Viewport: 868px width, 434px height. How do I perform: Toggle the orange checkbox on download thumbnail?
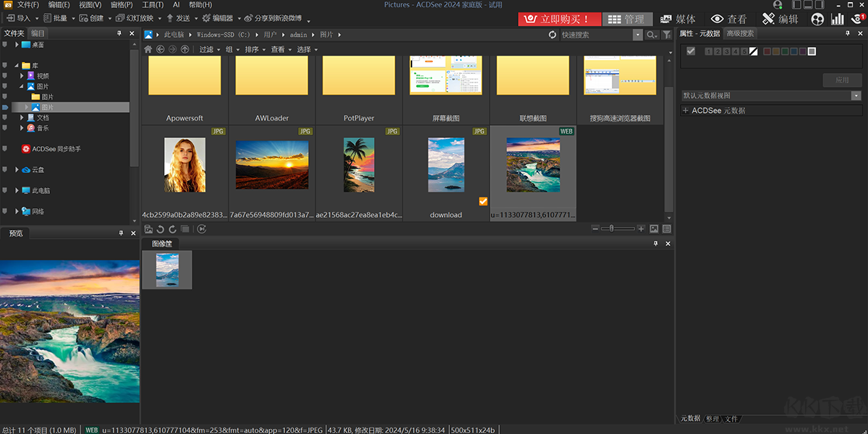[x=483, y=202]
